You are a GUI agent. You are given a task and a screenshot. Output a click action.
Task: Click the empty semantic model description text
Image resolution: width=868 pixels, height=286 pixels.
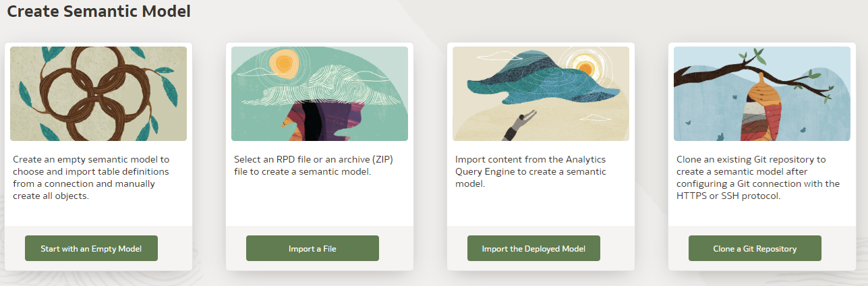tap(91, 177)
